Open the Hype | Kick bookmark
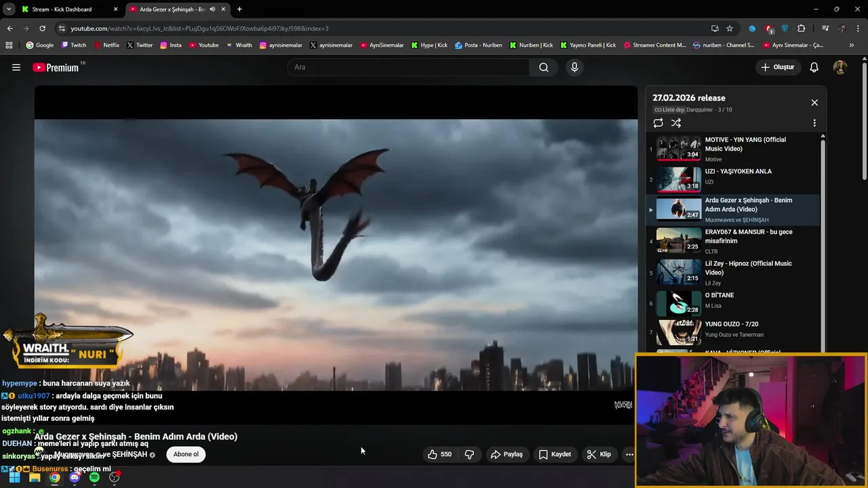This screenshot has height=488, width=868. click(x=429, y=45)
